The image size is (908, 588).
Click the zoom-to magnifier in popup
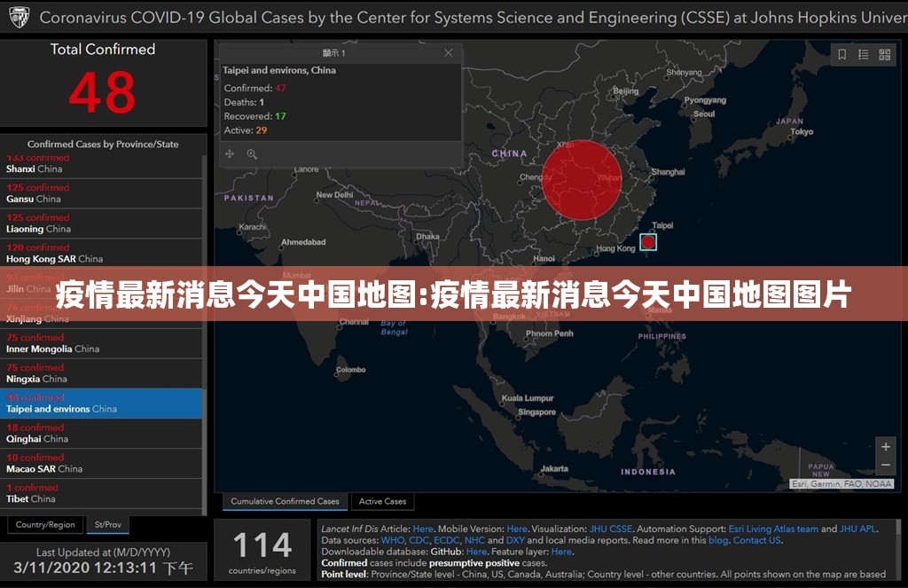point(252,154)
